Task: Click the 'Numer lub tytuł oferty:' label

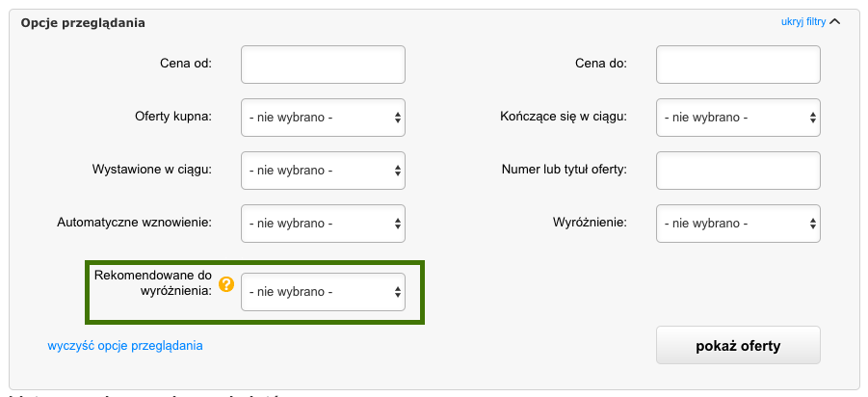Action: pyautogui.click(x=565, y=170)
